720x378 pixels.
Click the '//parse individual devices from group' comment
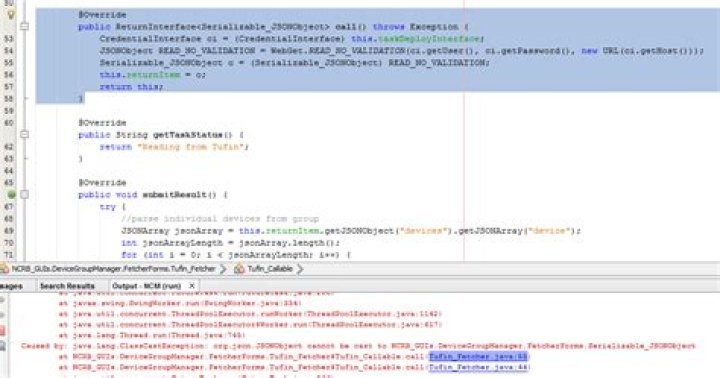click(220, 219)
